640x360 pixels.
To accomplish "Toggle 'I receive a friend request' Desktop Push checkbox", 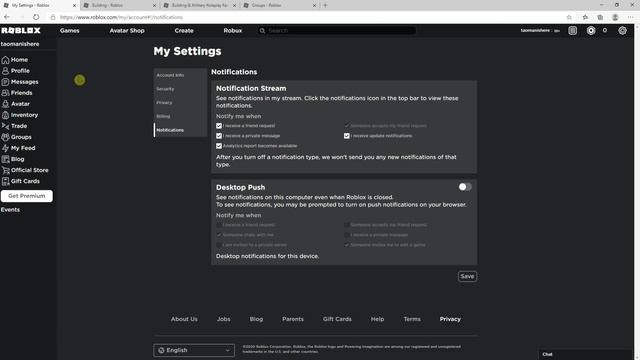I will pos(219,225).
